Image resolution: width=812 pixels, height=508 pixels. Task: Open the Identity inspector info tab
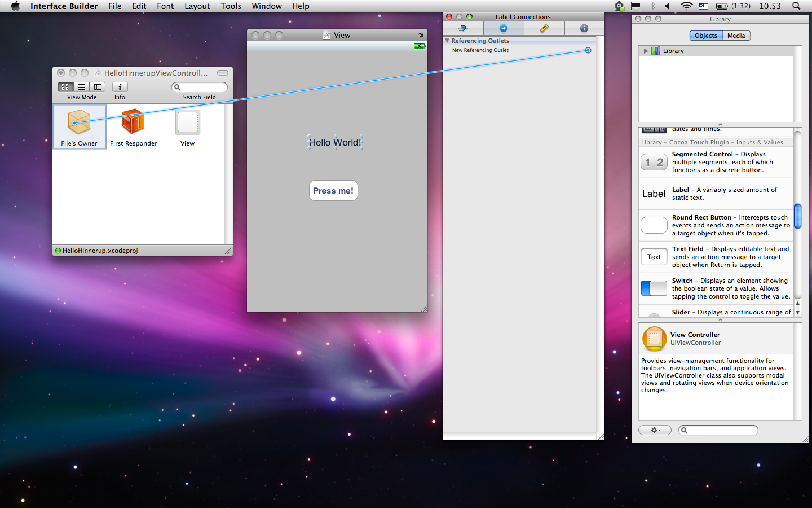pos(584,28)
